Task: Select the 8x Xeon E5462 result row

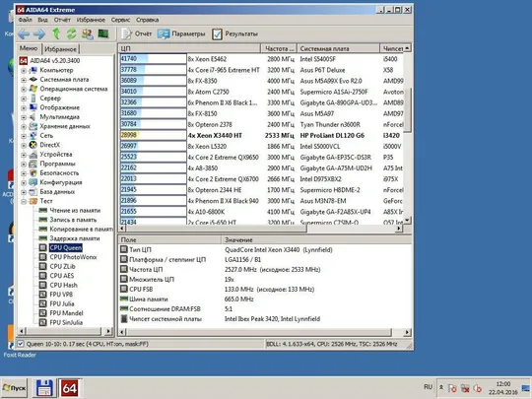Action: tap(261, 59)
